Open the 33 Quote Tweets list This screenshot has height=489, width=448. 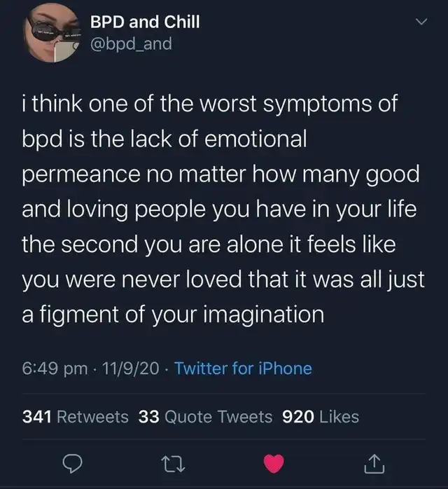[x=206, y=417]
